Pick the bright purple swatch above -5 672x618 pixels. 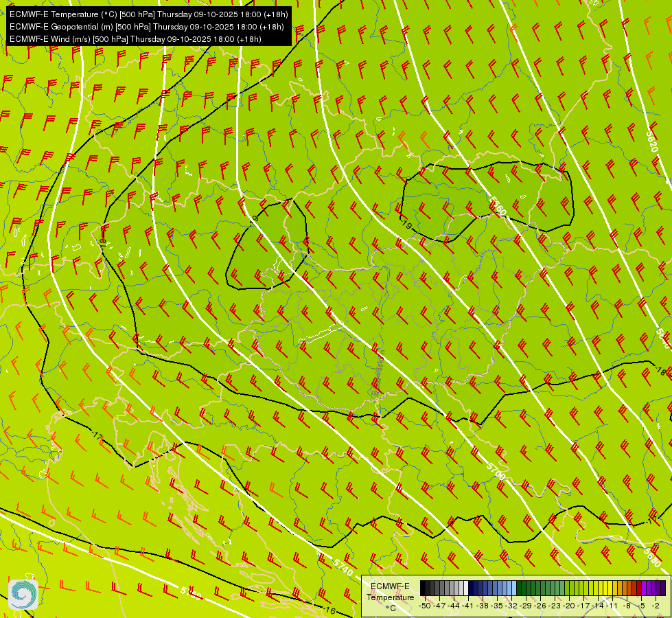tap(644, 588)
